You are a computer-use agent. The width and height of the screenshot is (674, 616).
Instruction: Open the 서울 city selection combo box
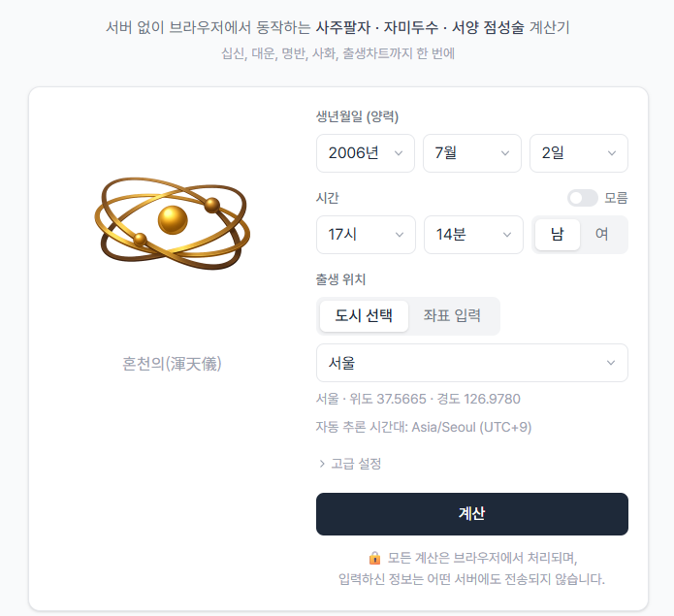click(x=472, y=363)
